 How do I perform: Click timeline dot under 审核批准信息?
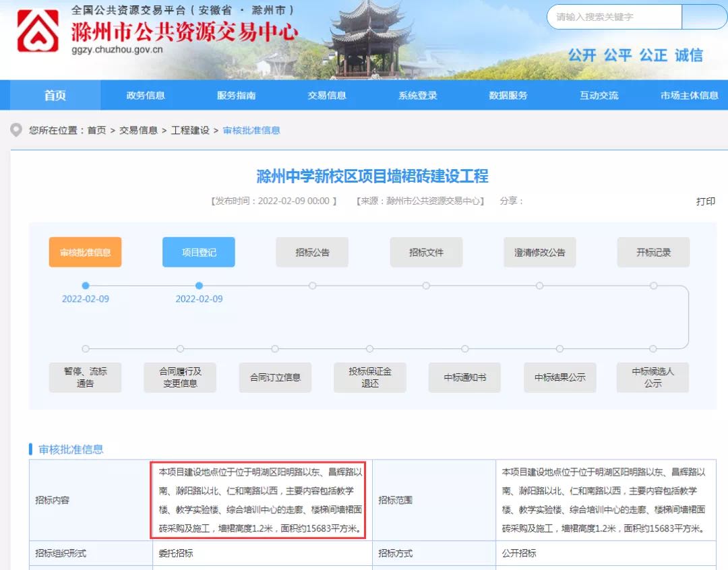click(86, 286)
